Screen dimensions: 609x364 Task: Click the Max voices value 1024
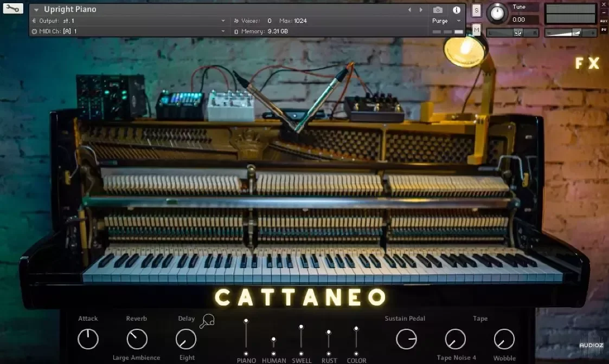pyautogui.click(x=300, y=21)
